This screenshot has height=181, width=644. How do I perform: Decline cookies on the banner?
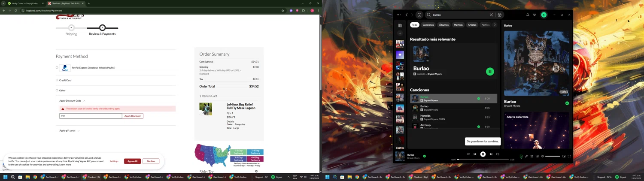pyautogui.click(x=151, y=161)
